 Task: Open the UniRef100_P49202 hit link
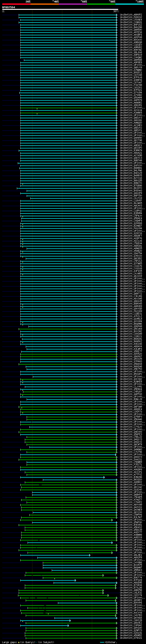(131, 17)
